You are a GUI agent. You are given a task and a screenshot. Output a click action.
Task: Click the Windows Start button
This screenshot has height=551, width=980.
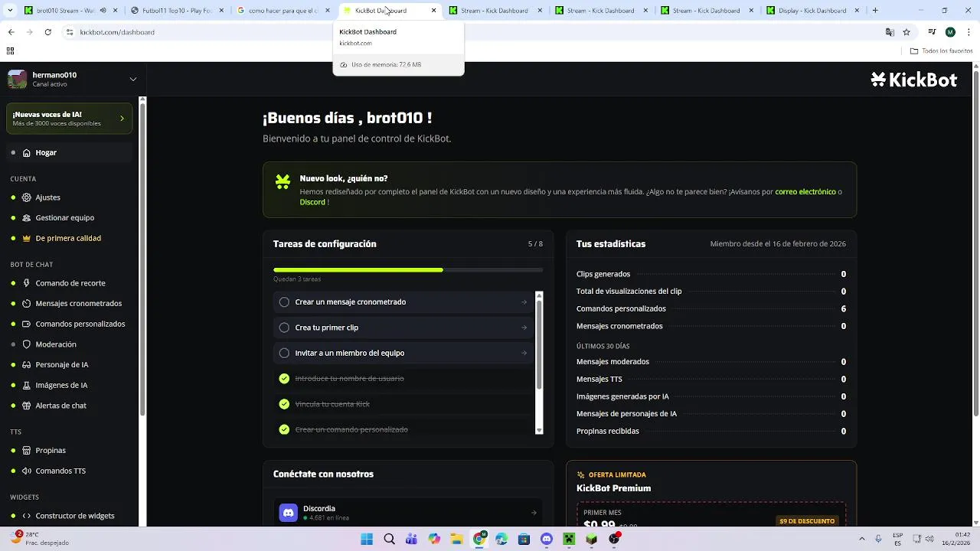(367, 539)
